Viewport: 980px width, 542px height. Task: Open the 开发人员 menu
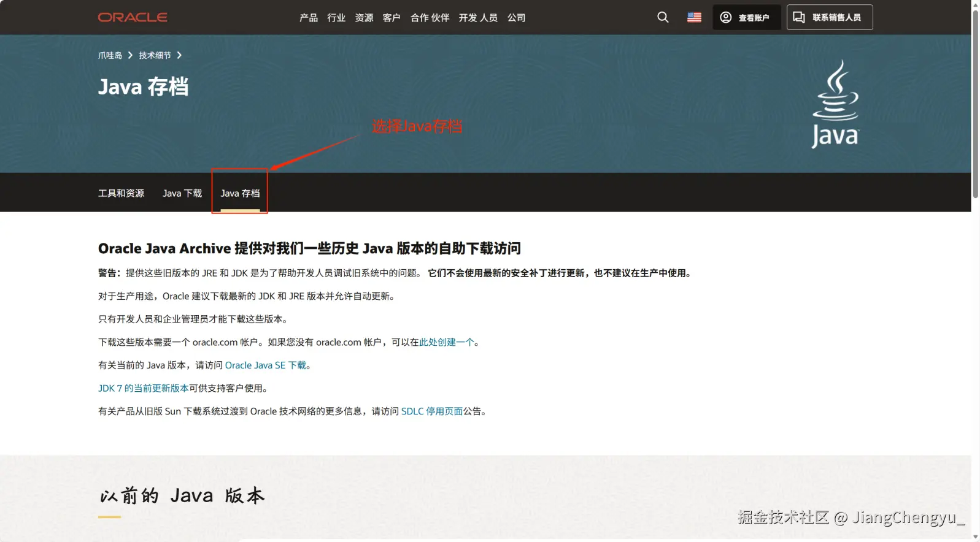click(x=478, y=18)
